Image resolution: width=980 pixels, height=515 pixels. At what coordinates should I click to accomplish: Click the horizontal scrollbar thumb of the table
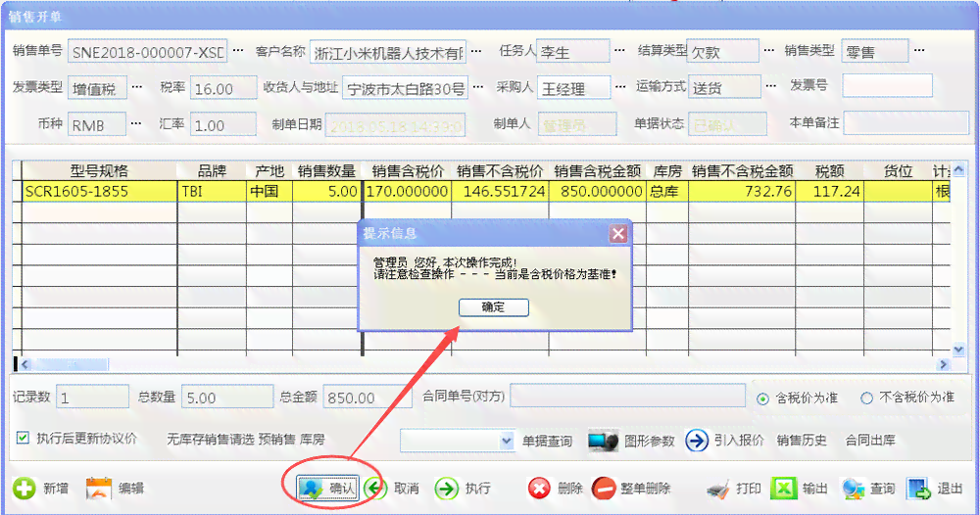(72, 364)
